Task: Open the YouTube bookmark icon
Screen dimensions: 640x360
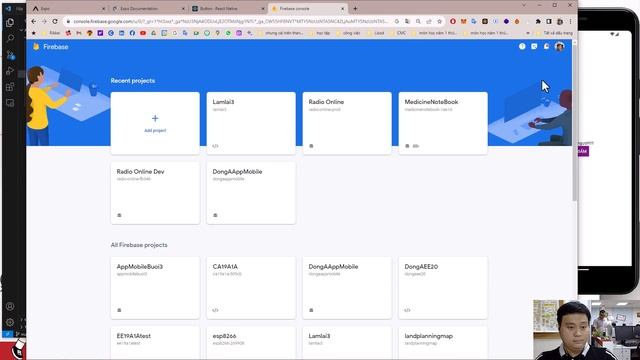Action: point(143,33)
